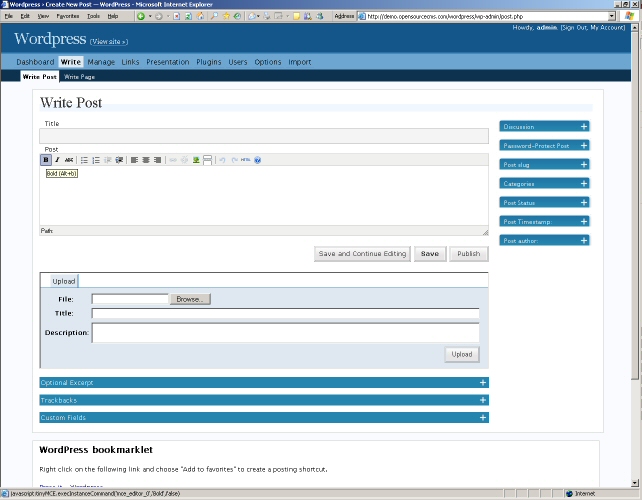Viewport: 642px width, 500px height.
Task: Insert an unordered bullet list
Action: 84,160
